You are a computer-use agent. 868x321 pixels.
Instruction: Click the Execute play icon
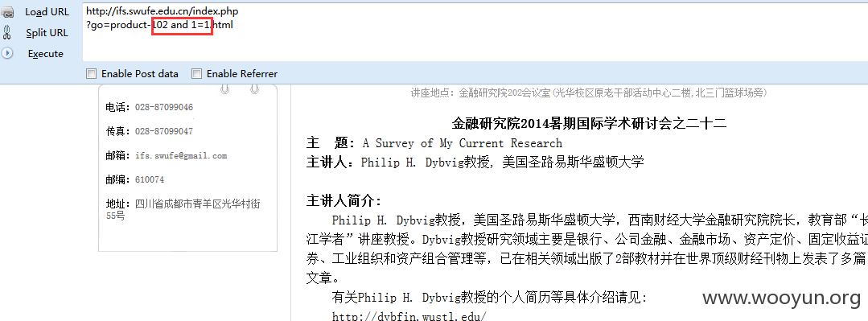[x=7, y=54]
